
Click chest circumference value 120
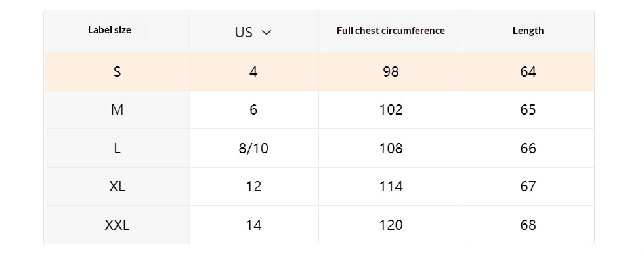(x=391, y=225)
